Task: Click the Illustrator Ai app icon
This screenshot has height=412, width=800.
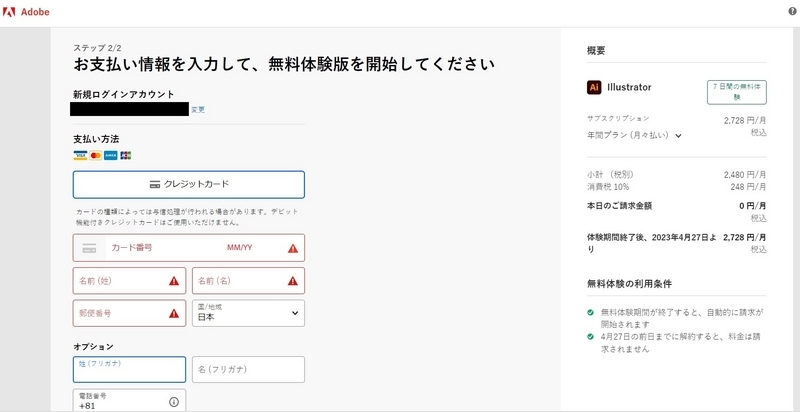Action: tap(594, 87)
